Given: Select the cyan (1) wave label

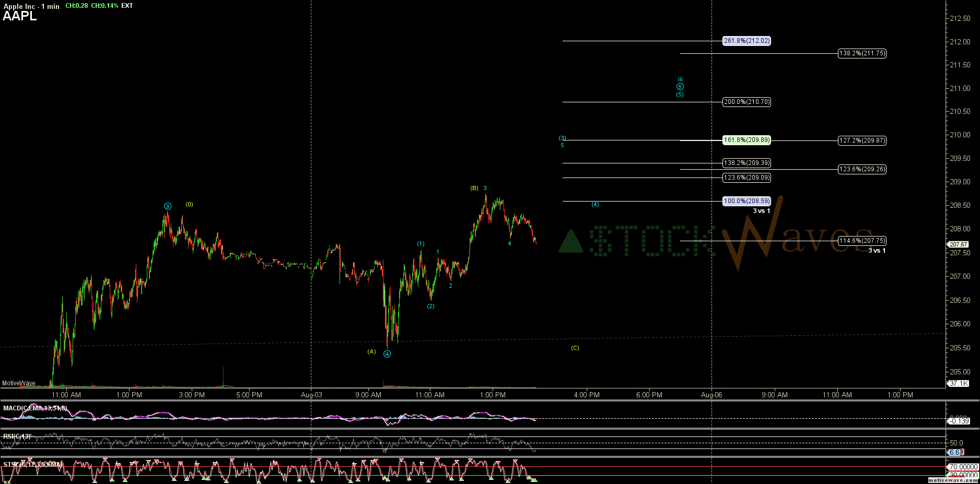Looking at the screenshot, I should [421, 244].
